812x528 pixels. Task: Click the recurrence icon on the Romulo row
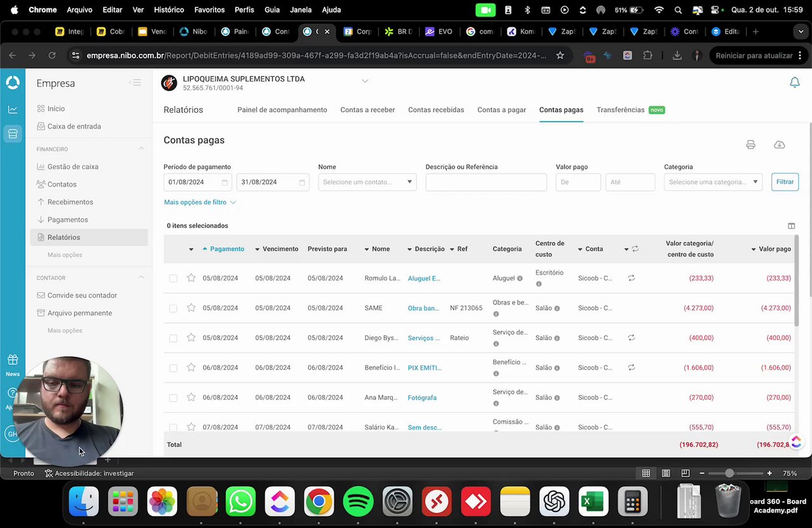pos(631,278)
